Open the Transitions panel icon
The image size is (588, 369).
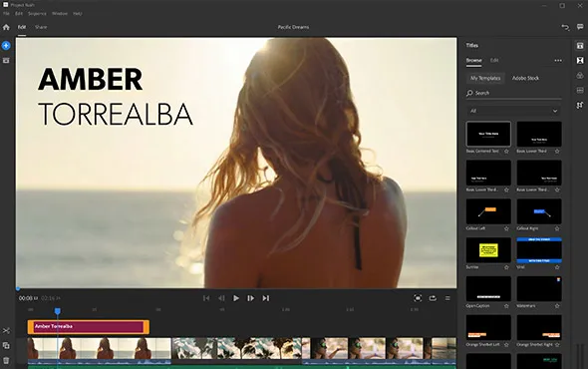click(580, 61)
